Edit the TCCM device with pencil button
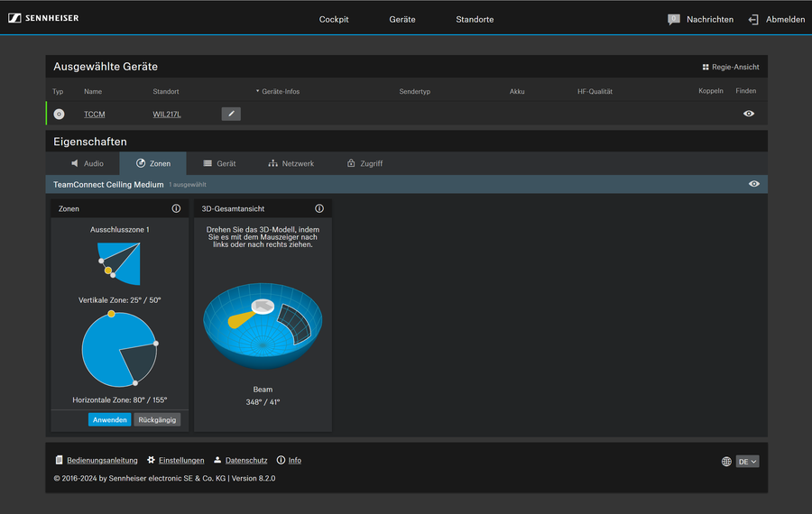The height and width of the screenshot is (514, 812). tap(231, 114)
